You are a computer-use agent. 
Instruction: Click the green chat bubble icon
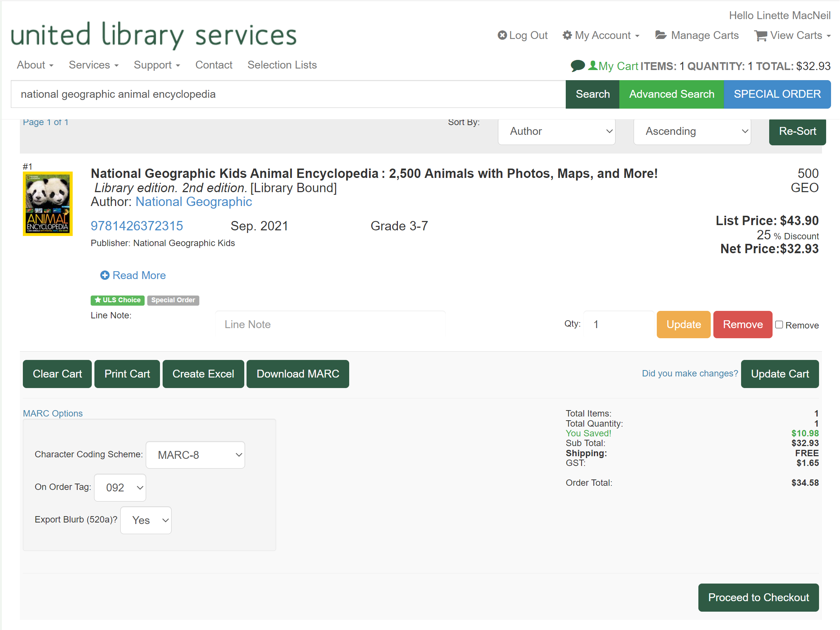577,66
